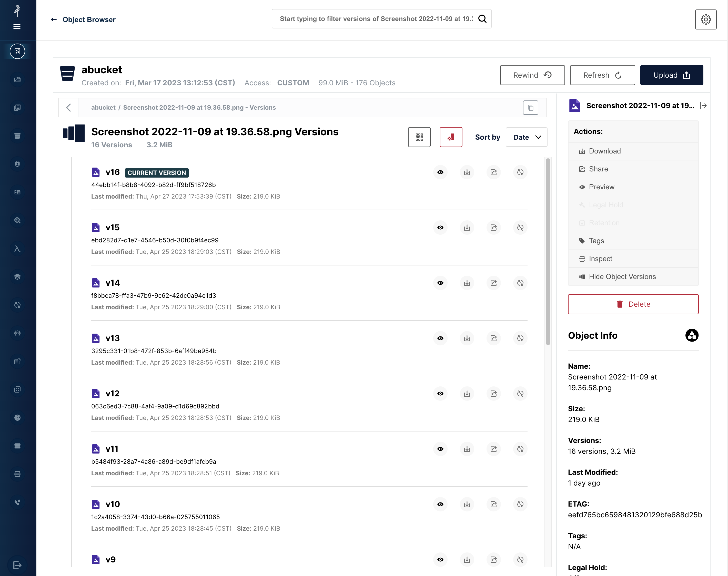Image resolution: width=728 pixels, height=576 pixels.
Task: Select the Download action
Action: click(633, 151)
